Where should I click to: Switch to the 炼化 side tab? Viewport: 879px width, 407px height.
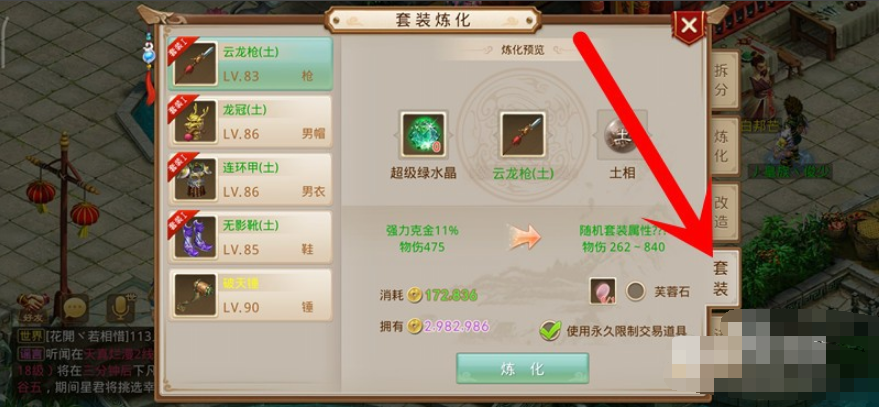pyautogui.click(x=722, y=147)
